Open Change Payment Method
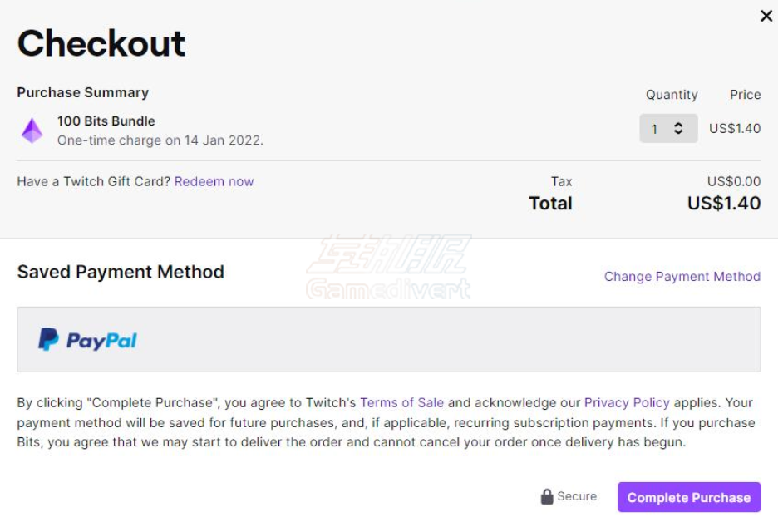This screenshot has width=778, height=532. click(682, 276)
